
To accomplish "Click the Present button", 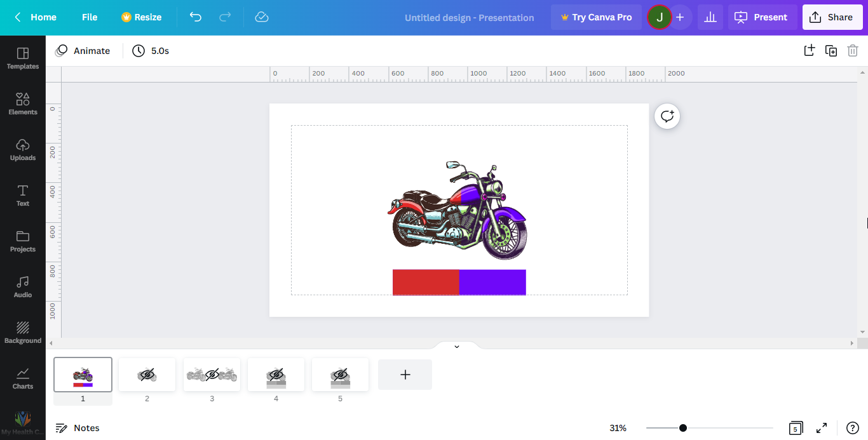I will (762, 17).
